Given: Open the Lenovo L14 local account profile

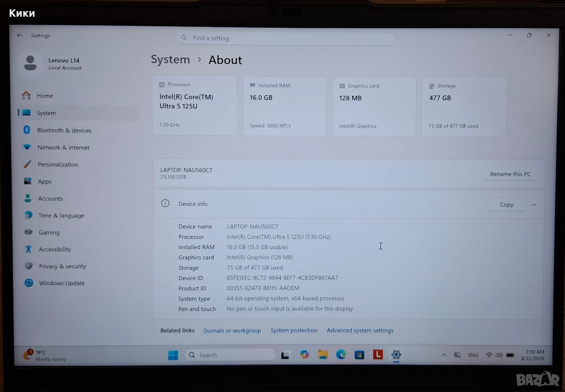Looking at the screenshot, I should [52, 63].
